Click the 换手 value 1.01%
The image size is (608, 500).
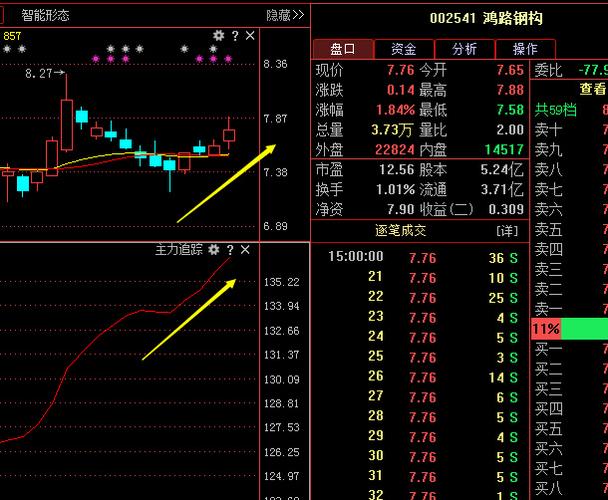click(395, 190)
